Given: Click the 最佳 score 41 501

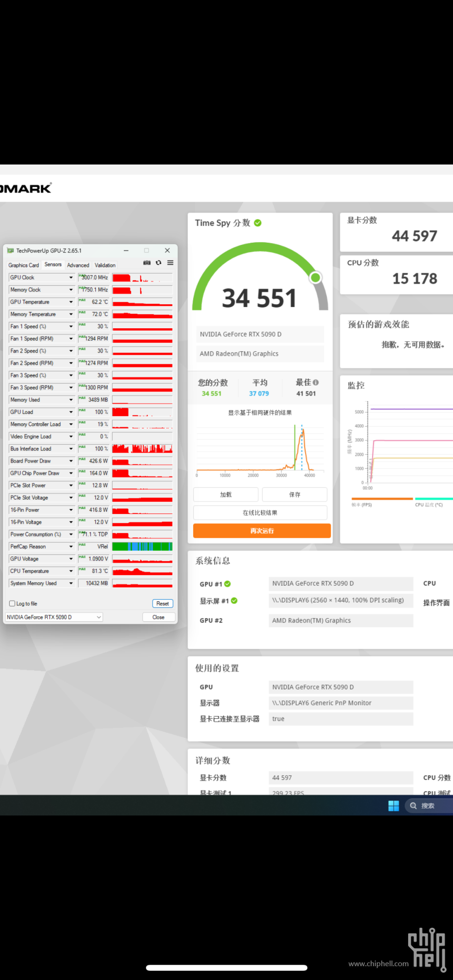Looking at the screenshot, I should coord(306,394).
